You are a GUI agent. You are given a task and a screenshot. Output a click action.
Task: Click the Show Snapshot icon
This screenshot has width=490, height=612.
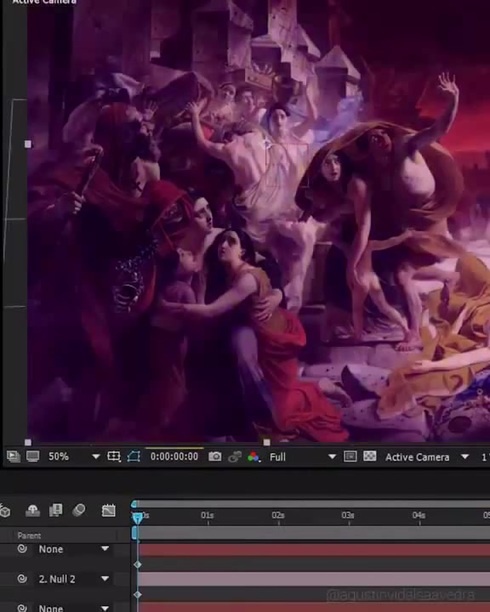click(x=234, y=457)
